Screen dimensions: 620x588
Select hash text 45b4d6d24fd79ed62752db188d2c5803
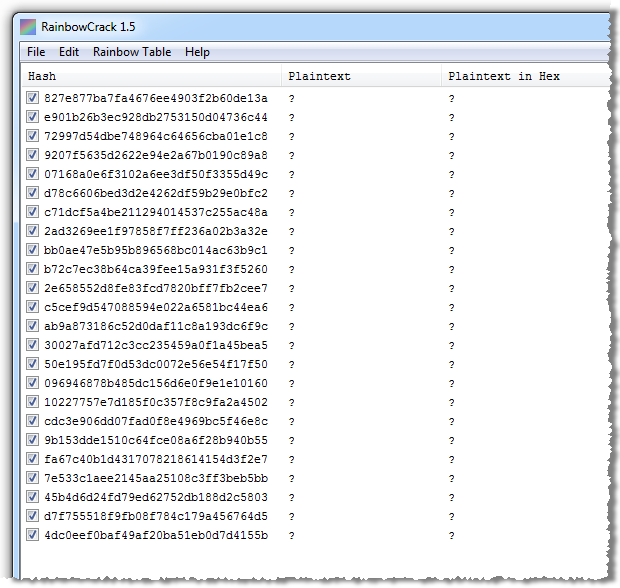[x=156, y=497]
